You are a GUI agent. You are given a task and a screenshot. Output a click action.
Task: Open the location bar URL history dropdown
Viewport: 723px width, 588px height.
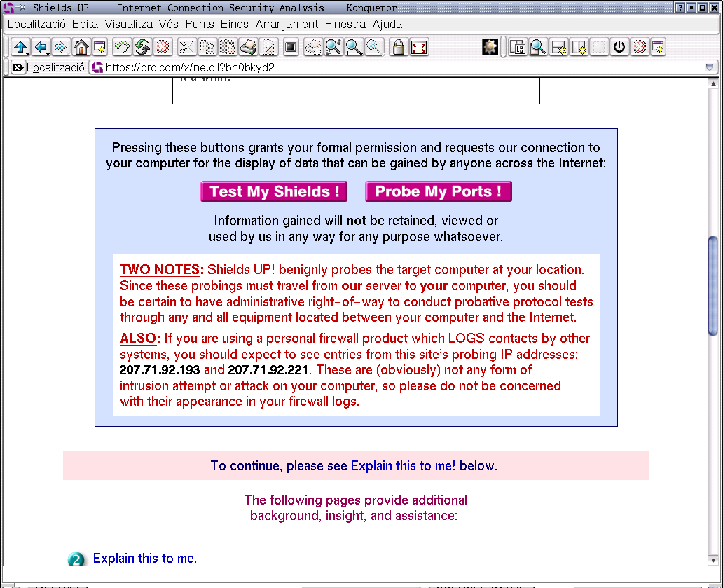(709, 67)
